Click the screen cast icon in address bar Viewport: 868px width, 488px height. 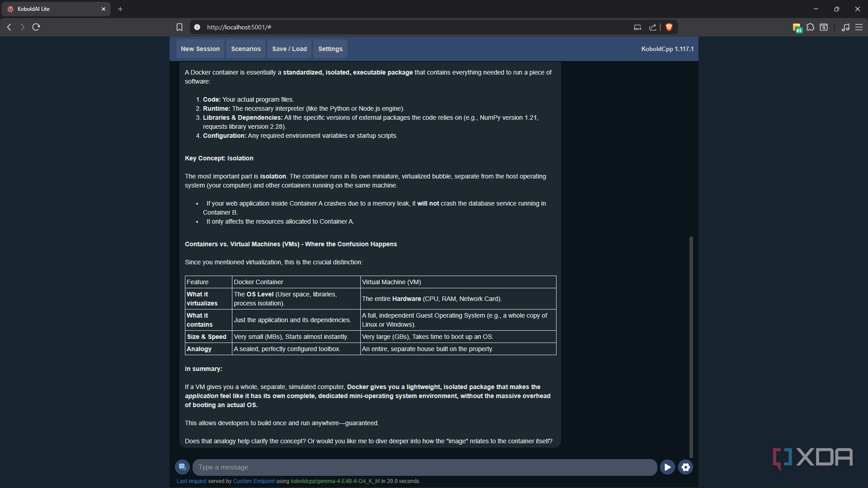tap(637, 27)
